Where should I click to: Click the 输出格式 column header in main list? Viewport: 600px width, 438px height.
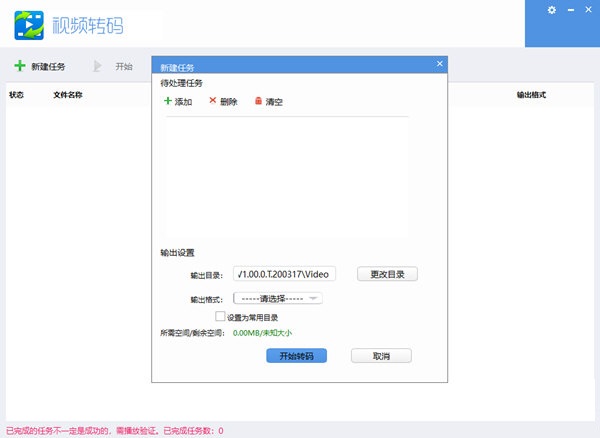tap(530, 95)
